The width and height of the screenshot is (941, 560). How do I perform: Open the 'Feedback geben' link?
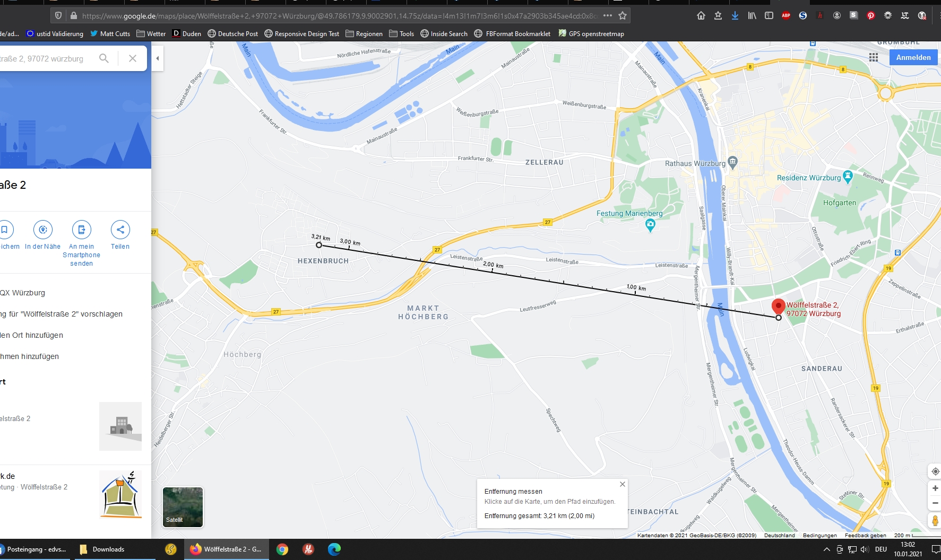coord(866,536)
